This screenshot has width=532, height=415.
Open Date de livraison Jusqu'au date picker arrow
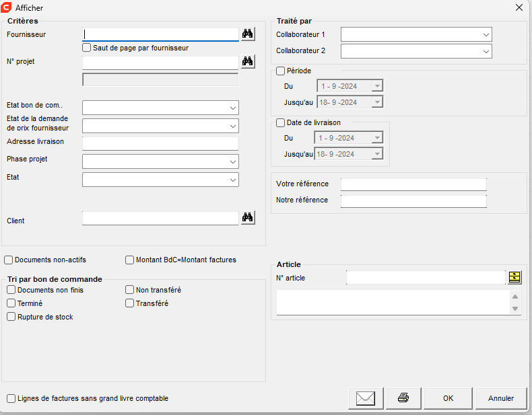pyautogui.click(x=377, y=154)
